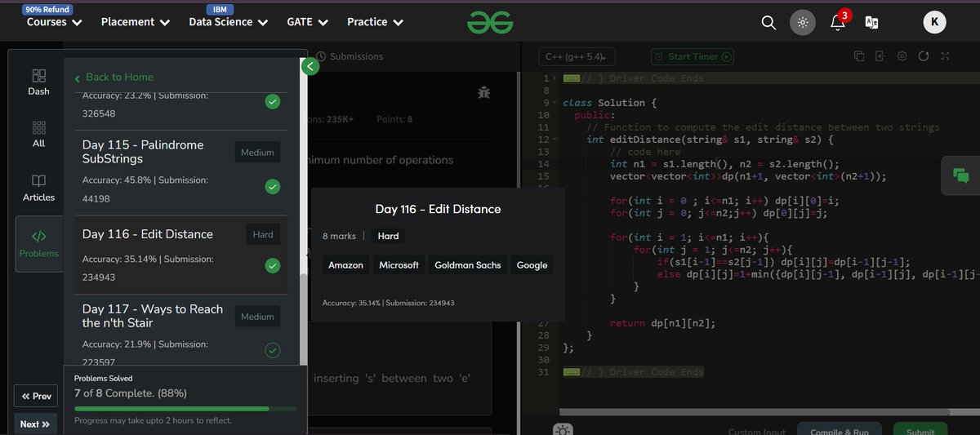Click the bug report icon
Image resolution: width=980 pixels, height=435 pixels.
coord(484,92)
